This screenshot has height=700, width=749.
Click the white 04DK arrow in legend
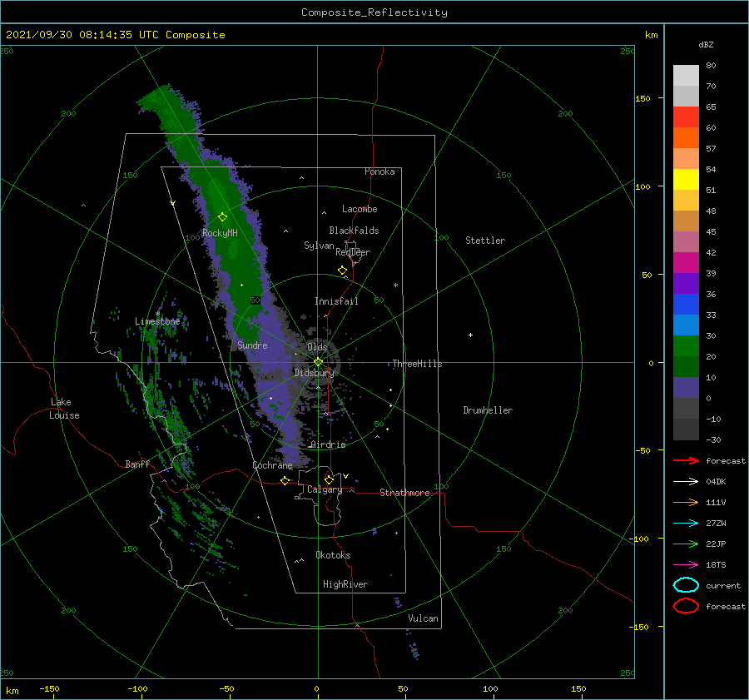(686, 481)
